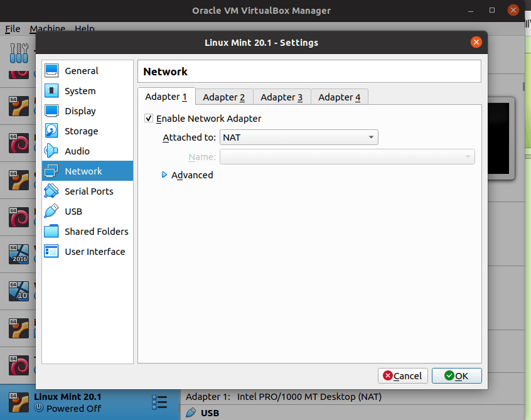531x420 pixels.
Task: Open the File menu
Action: [x=13, y=29]
